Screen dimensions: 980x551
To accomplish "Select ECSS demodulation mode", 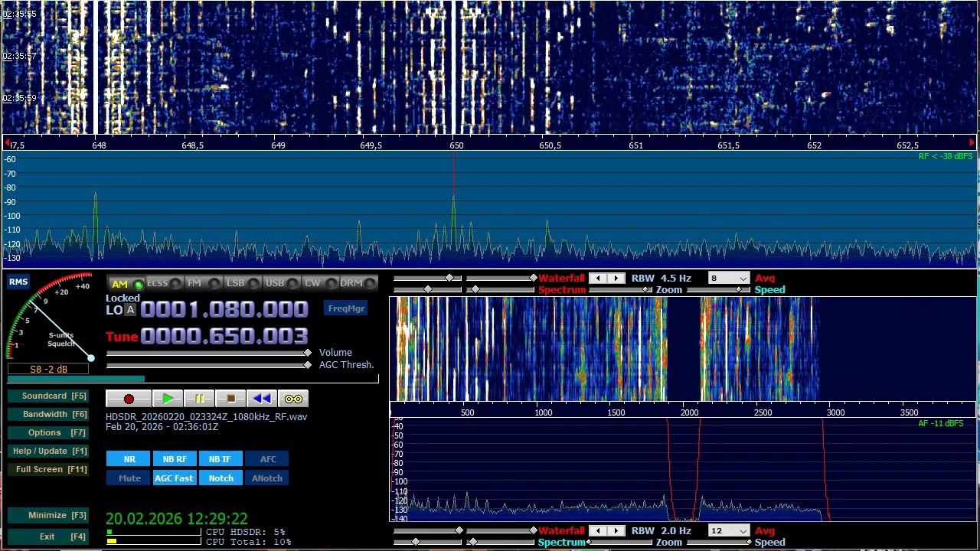I will [164, 284].
